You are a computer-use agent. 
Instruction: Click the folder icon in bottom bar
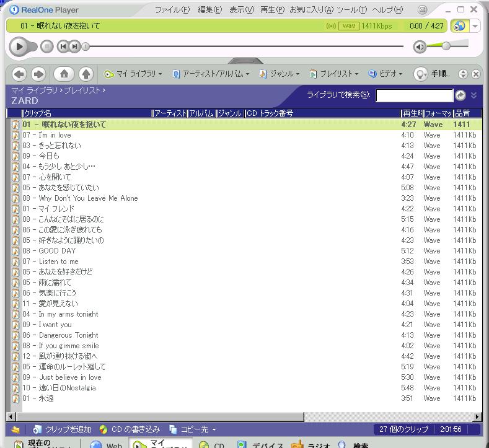tap(15, 429)
